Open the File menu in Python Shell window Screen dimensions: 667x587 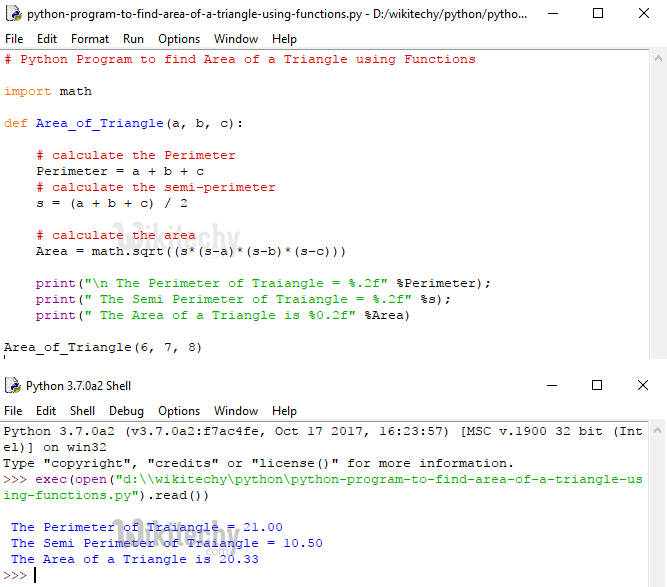pyautogui.click(x=14, y=411)
